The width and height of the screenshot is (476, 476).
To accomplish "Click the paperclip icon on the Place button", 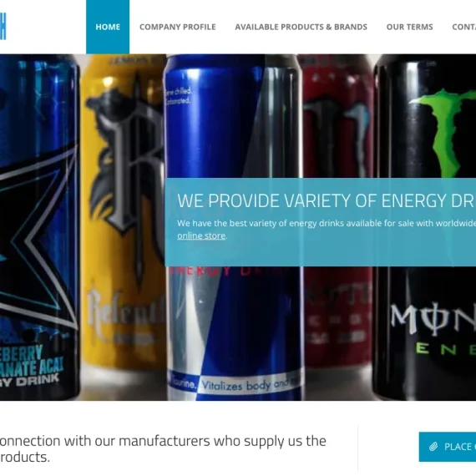I will tap(433, 447).
